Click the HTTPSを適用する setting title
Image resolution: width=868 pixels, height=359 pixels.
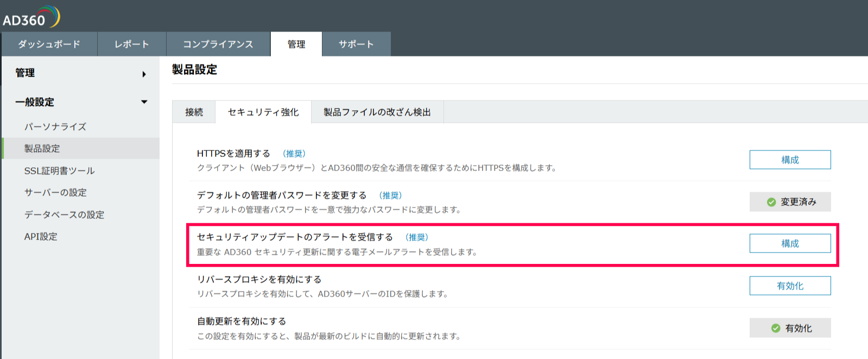pos(233,153)
